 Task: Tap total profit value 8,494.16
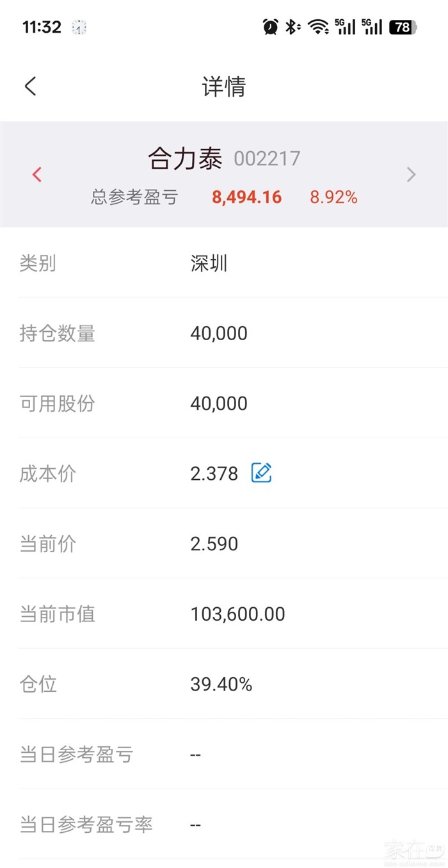click(246, 197)
